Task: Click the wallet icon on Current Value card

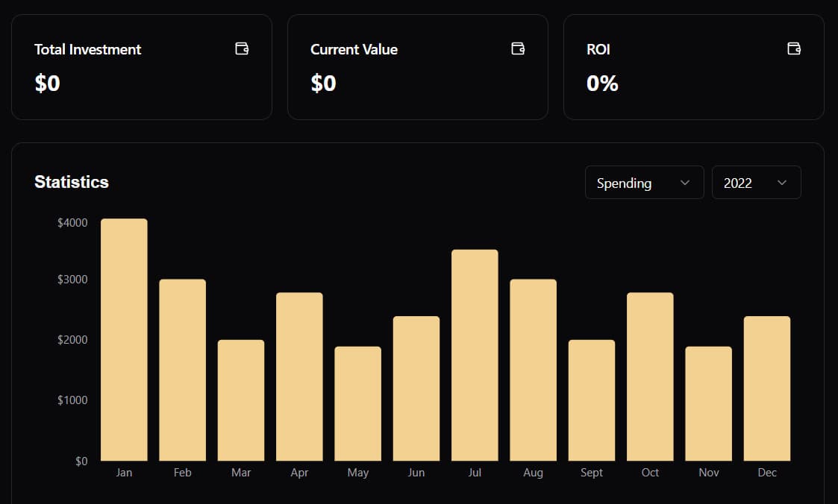Action: click(518, 49)
